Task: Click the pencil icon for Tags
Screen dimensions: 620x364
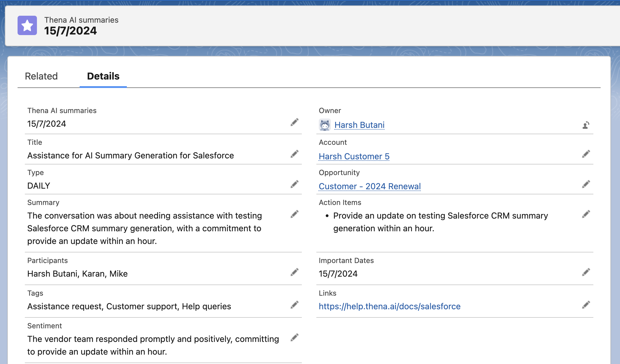Action: [295, 305]
